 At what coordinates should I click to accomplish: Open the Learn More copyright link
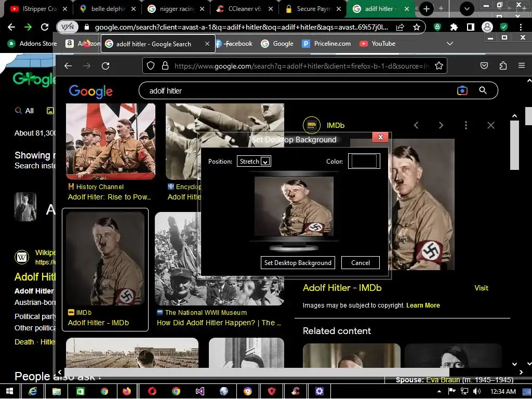tap(423, 305)
